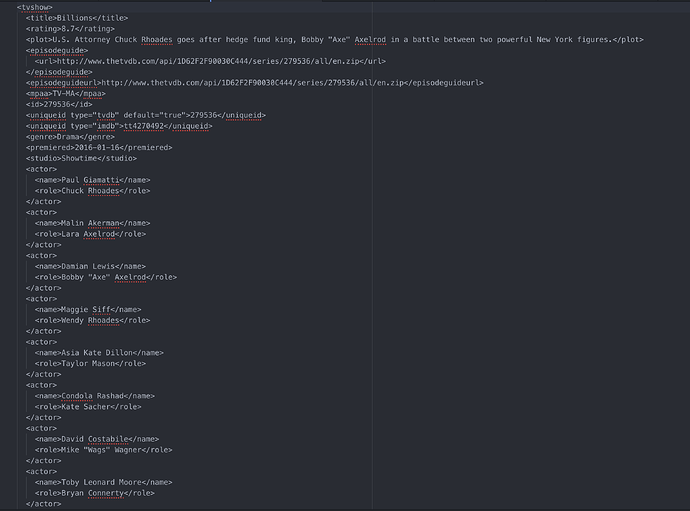Click the closing actor tag below Bryan Connerty
This screenshot has height=511, width=690.
[44, 504]
